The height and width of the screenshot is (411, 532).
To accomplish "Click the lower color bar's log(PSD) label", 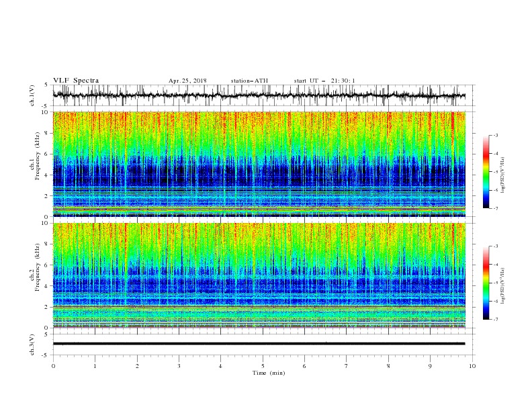I will click(x=503, y=286).
